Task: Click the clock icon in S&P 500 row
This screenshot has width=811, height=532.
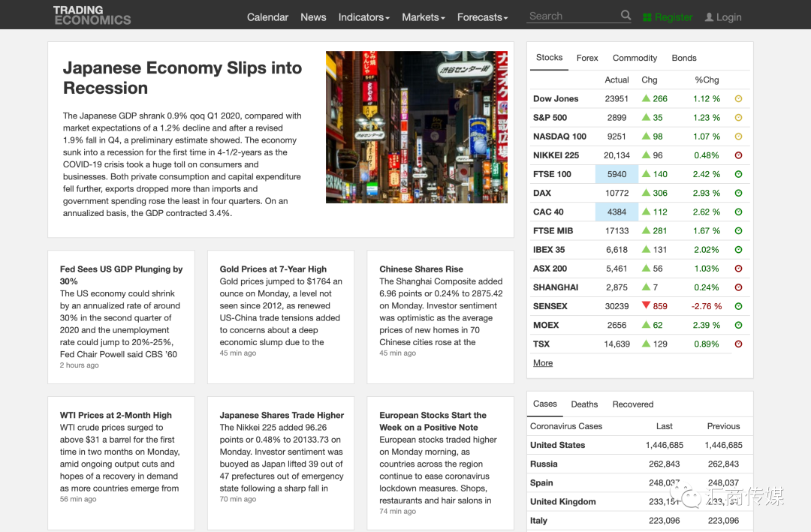Action: coord(739,117)
